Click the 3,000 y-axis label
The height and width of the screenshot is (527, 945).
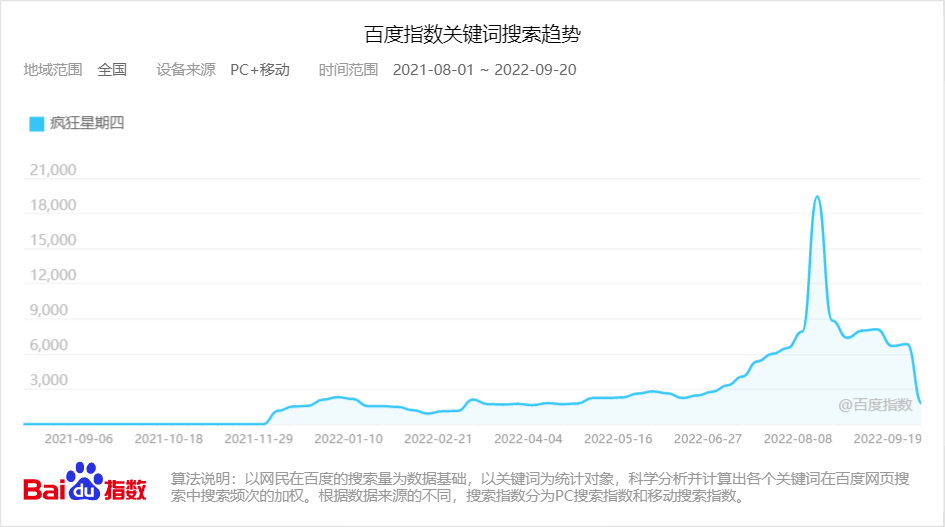click(x=49, y=380)
